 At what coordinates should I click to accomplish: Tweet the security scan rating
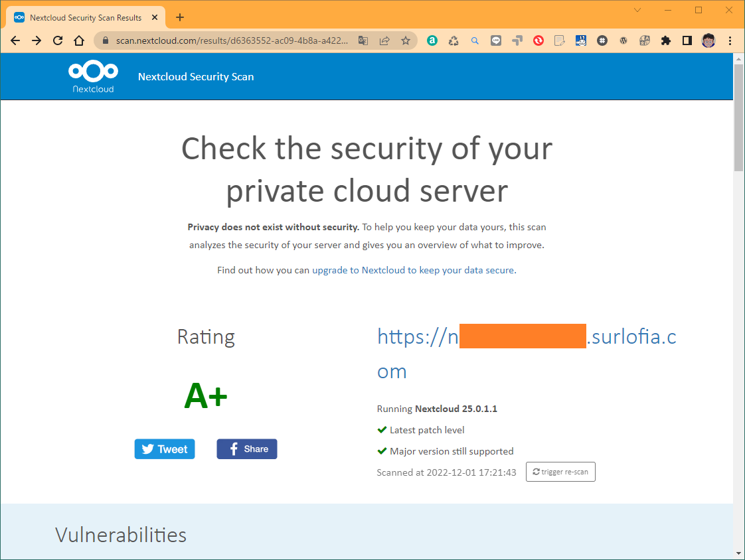point(164,449)
